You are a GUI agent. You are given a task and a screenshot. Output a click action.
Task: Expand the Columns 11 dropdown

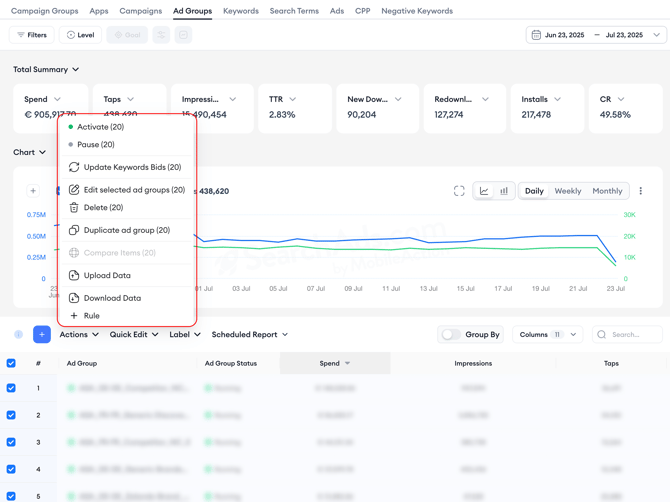(548, 335)
